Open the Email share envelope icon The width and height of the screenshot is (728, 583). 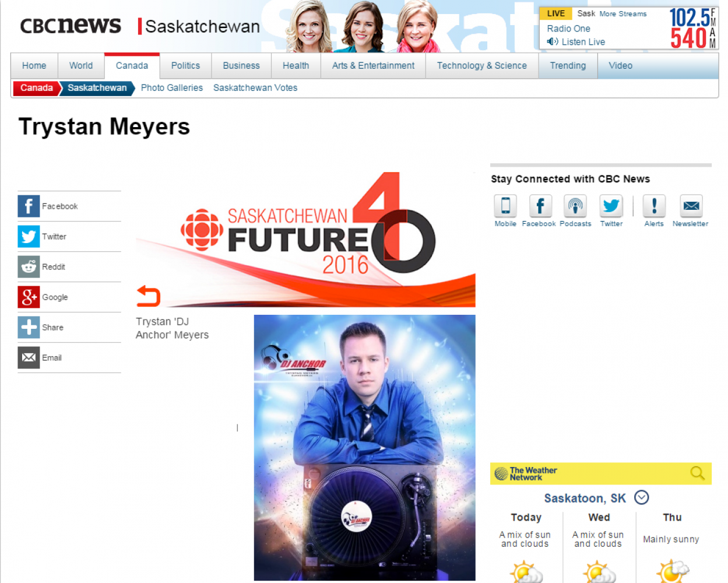pyautogui.click(x=29, y=357)
